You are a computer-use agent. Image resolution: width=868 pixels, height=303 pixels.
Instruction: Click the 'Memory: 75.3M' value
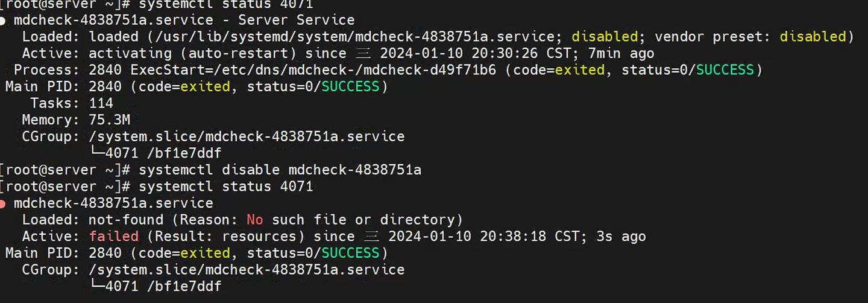(109, 120)
